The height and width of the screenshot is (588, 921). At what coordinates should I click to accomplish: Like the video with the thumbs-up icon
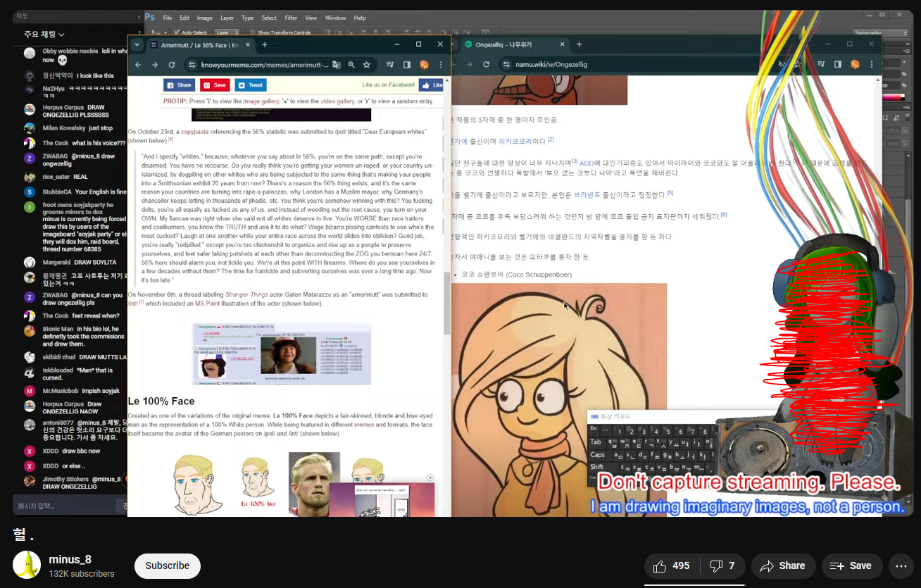tap(671, 566)
